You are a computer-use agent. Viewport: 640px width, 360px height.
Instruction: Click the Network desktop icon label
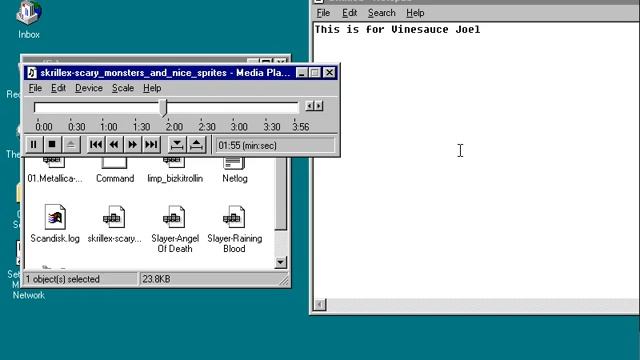(x=29, y=295)
